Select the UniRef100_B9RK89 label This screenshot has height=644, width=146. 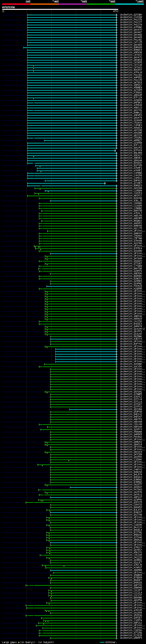coord(131,48)
